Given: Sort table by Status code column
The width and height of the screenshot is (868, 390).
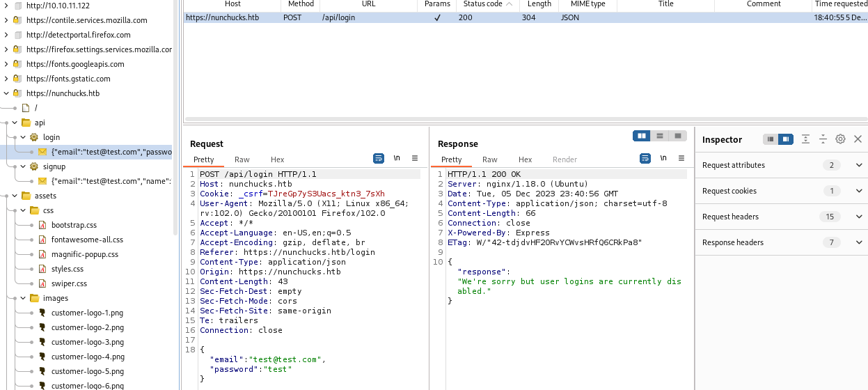Looking at the screenshot, I should click(x=482, y=4).
